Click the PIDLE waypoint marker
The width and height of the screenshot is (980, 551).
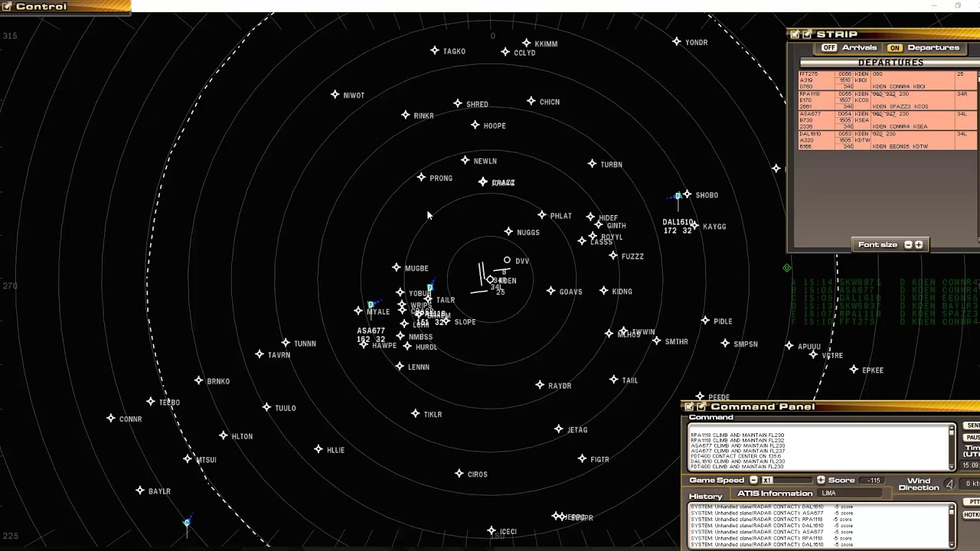(705, 321)
